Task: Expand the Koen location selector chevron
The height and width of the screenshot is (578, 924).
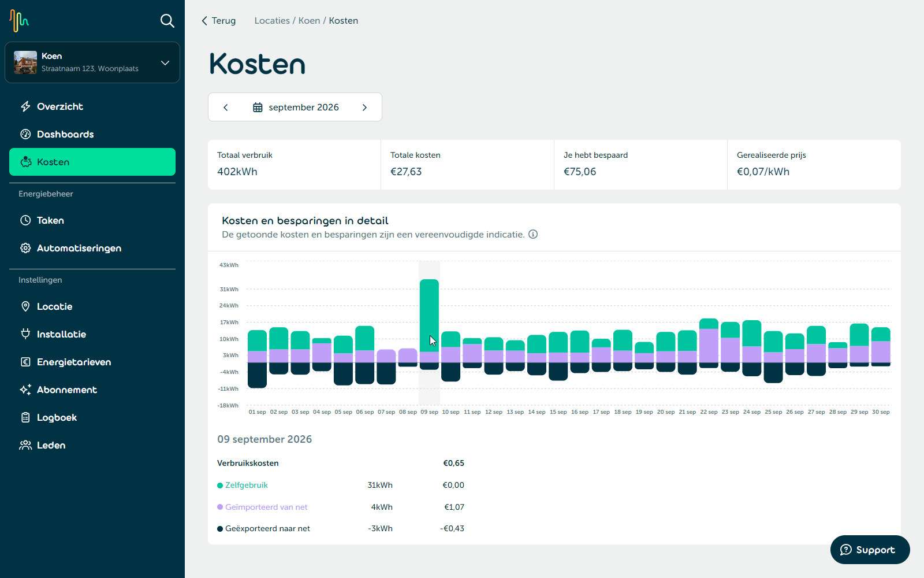Action: [x=165, y=62]
